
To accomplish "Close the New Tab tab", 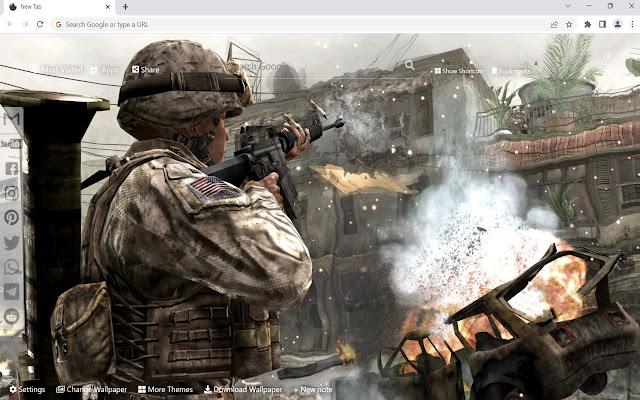I will (108, 7).
